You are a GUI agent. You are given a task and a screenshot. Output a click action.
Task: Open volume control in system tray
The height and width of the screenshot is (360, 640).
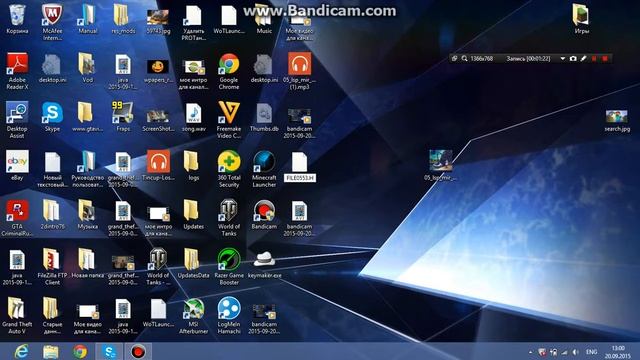(x=576, y=352)
